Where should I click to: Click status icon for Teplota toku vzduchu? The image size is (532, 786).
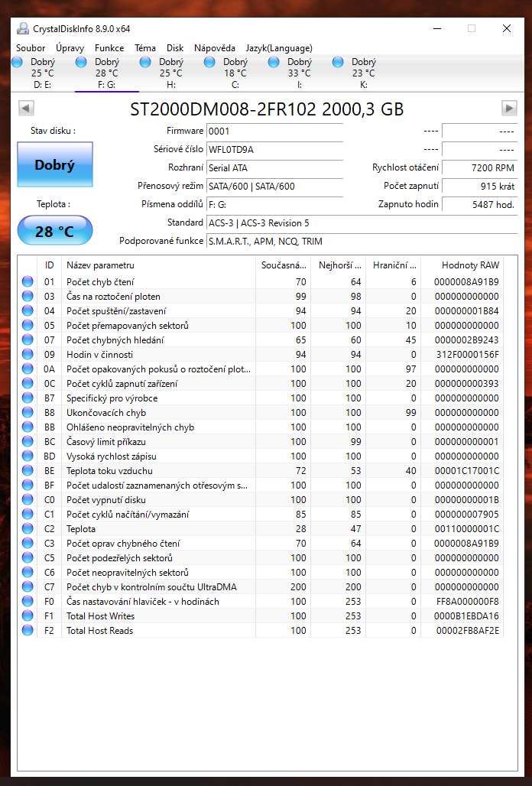(x=28, y=471)
